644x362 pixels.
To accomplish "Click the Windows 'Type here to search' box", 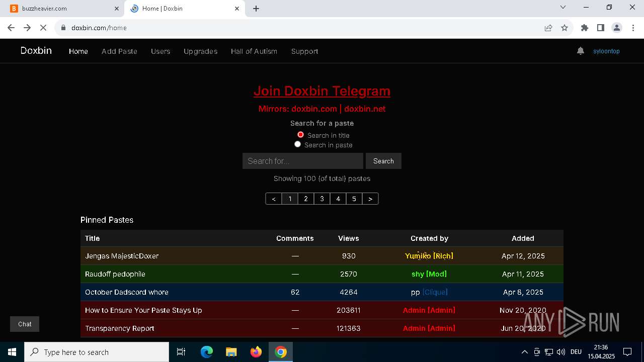I will click(97, 352).
